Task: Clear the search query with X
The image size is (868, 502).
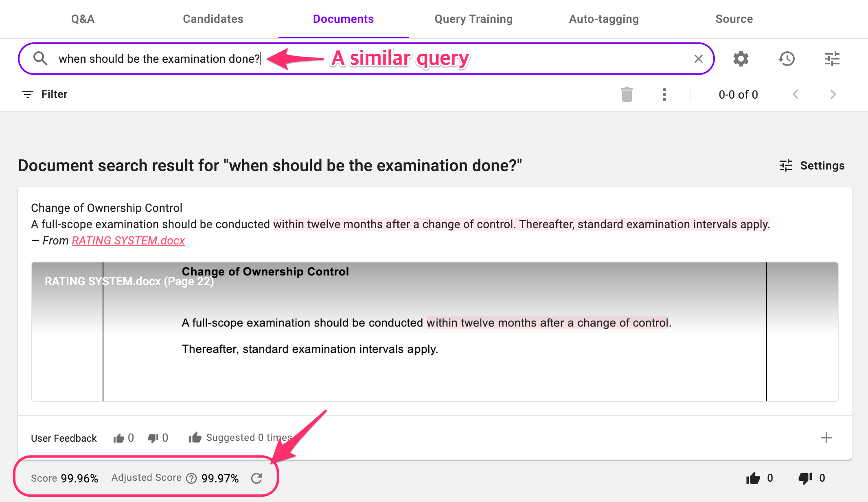Action: click(x=699, y=59)
